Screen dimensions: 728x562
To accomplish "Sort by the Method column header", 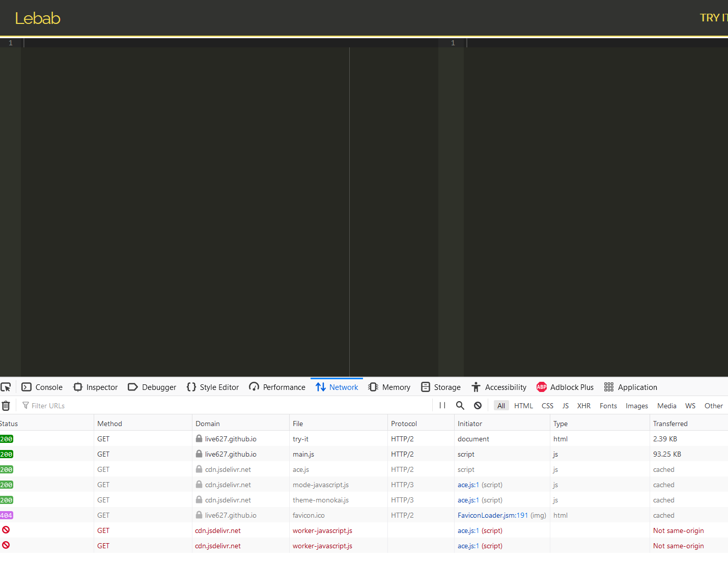I will pos(143,424).
